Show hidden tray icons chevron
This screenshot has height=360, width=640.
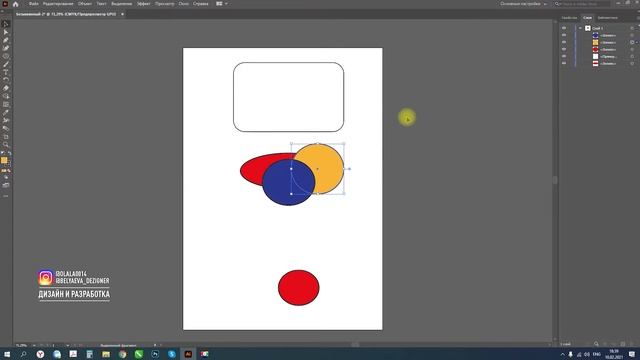tap(562, 354)
